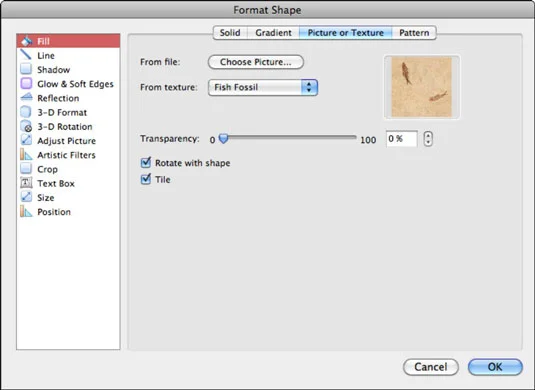The width and height of the screenshot is (535, 390).
Task: Select Text Box label
Action: click(x=56, y=184)
